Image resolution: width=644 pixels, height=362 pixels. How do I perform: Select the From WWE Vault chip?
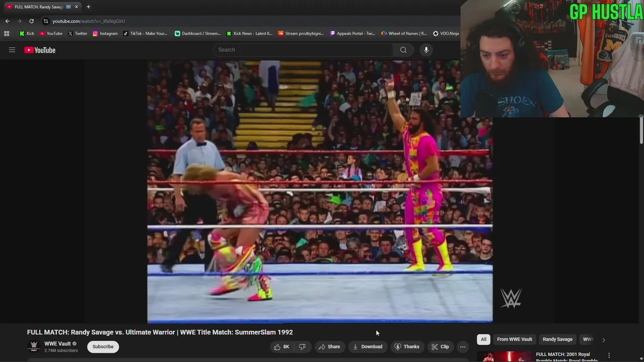point(515,339)
